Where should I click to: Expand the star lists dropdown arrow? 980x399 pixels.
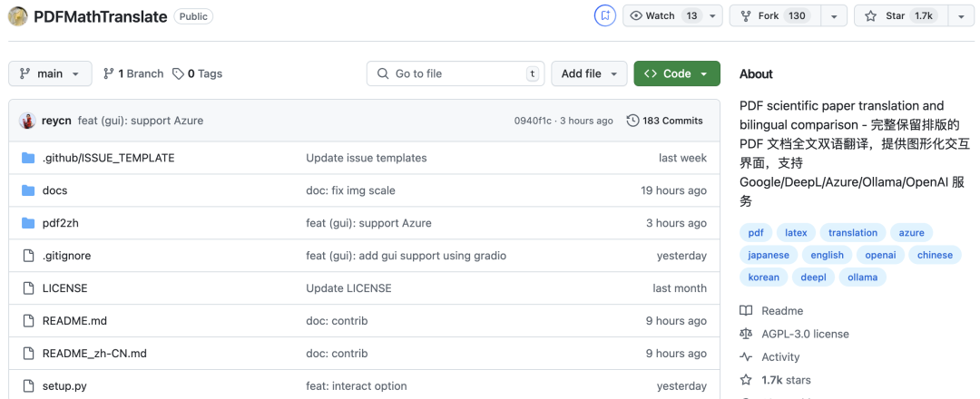(960, 15)
